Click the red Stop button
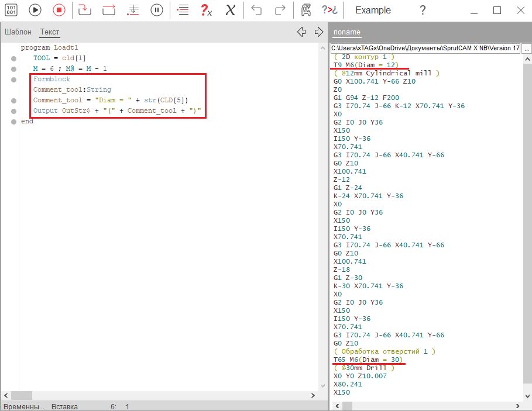Viewport: 532px width, 411px height. tap(59, 10)
